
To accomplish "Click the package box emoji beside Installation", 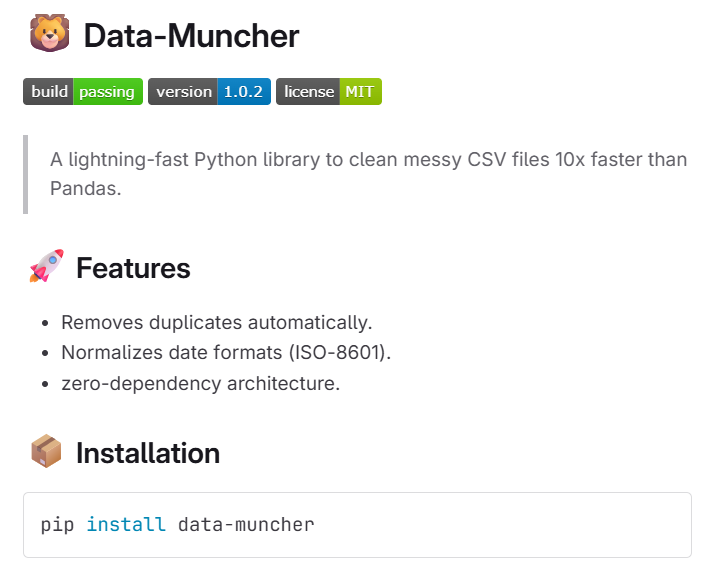I will (x=46, y=453).
